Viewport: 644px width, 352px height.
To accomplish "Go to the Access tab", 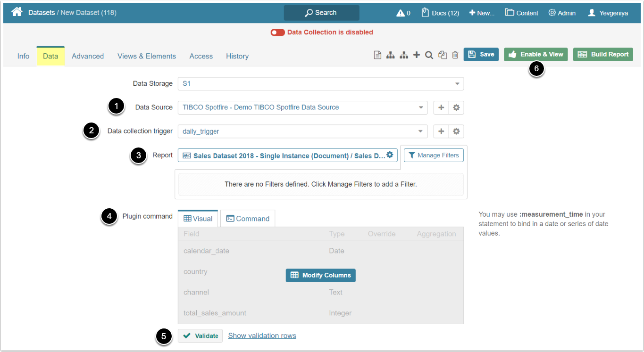I will [x=201, y=56].
